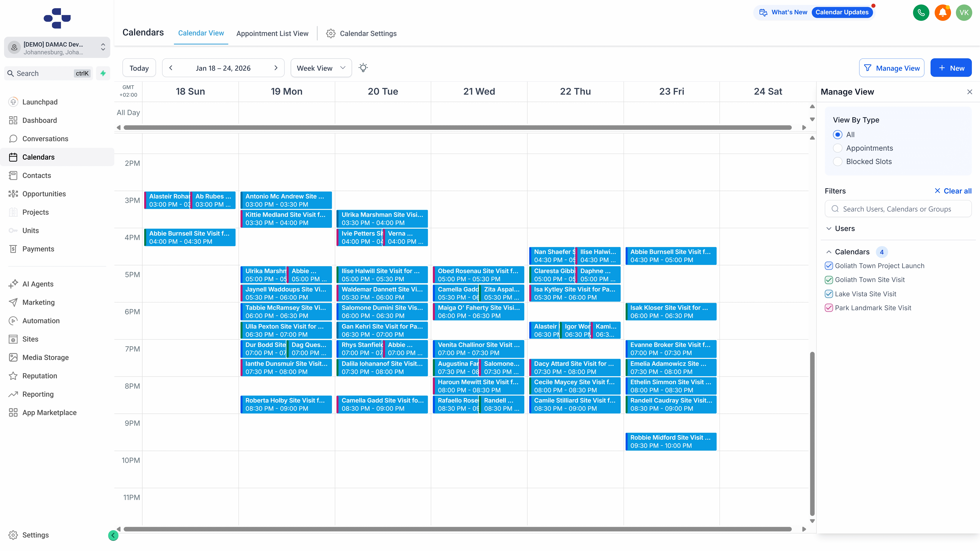Viewport: 980px width, 551px height.
Task: Open AI Agents in the sidebar
Action: pos(38,284)
